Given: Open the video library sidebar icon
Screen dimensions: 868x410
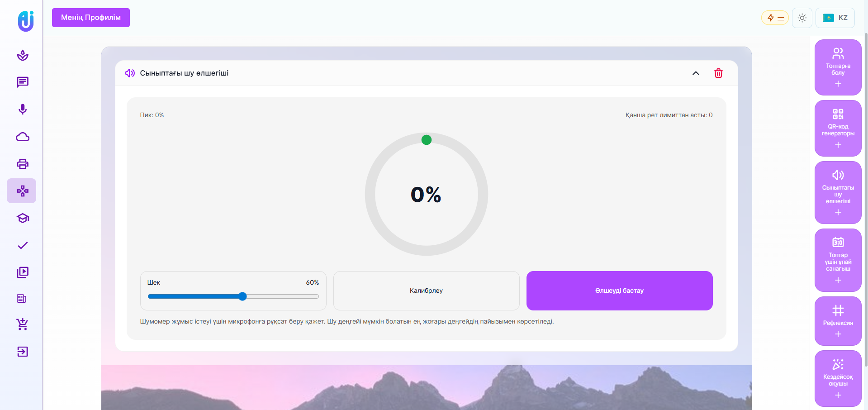Looking at the screenshot, I should tap(22, 272).
